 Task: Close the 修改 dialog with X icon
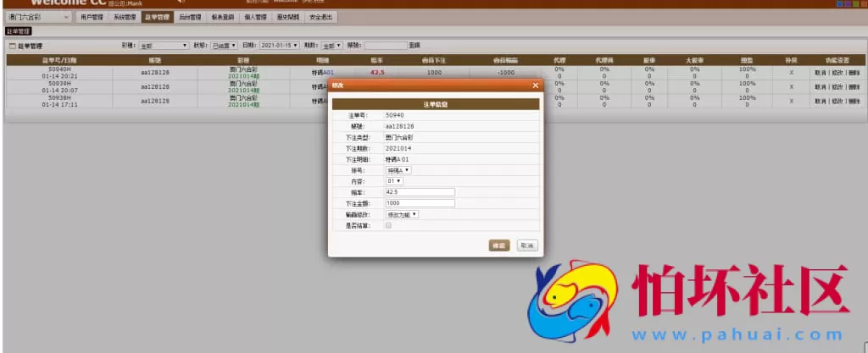click(x=536, y=85)
